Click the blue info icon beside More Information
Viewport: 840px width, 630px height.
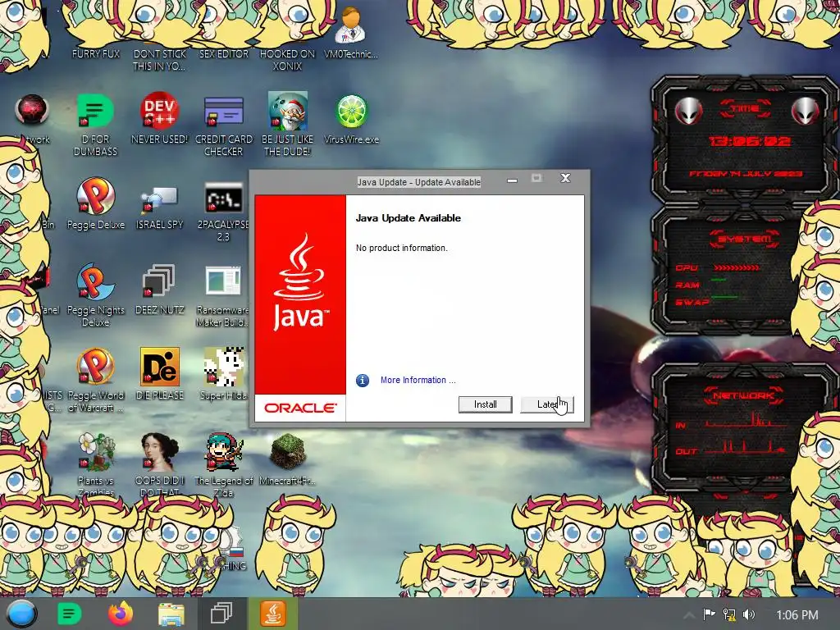coord(363,381)
